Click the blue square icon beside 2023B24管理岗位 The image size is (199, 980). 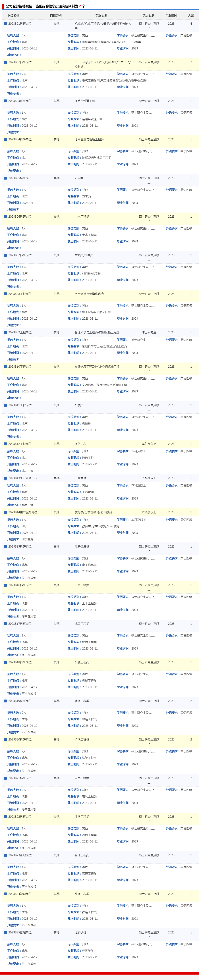[x=5, y=894]
